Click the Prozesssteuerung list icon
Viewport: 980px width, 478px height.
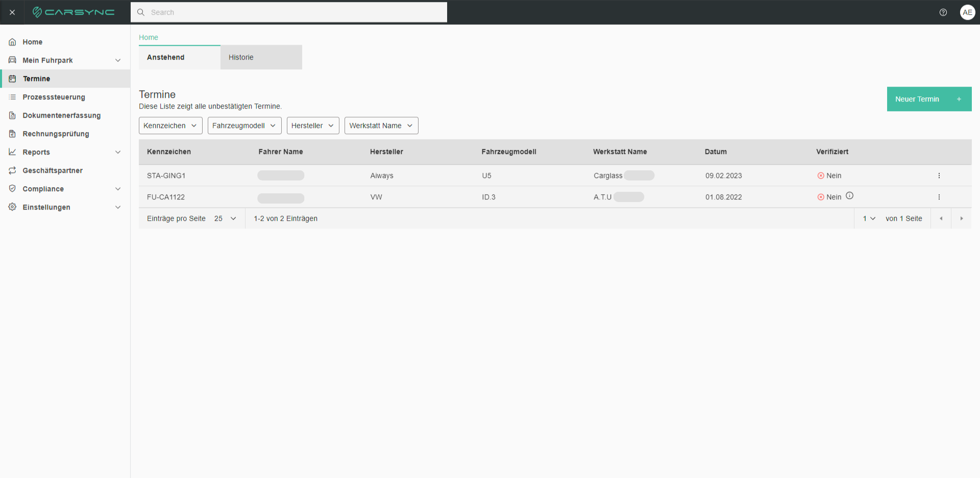coord(12,97)
